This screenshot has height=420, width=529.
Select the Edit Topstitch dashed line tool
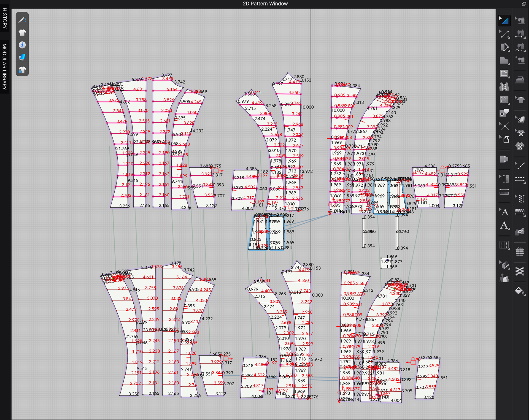pos(520,166)
